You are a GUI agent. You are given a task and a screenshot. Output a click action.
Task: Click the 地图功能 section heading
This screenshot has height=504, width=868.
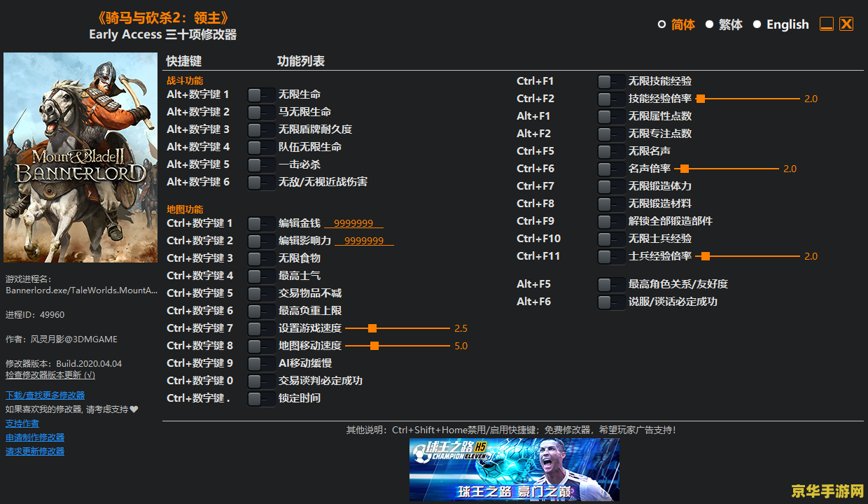click(185, 209)
